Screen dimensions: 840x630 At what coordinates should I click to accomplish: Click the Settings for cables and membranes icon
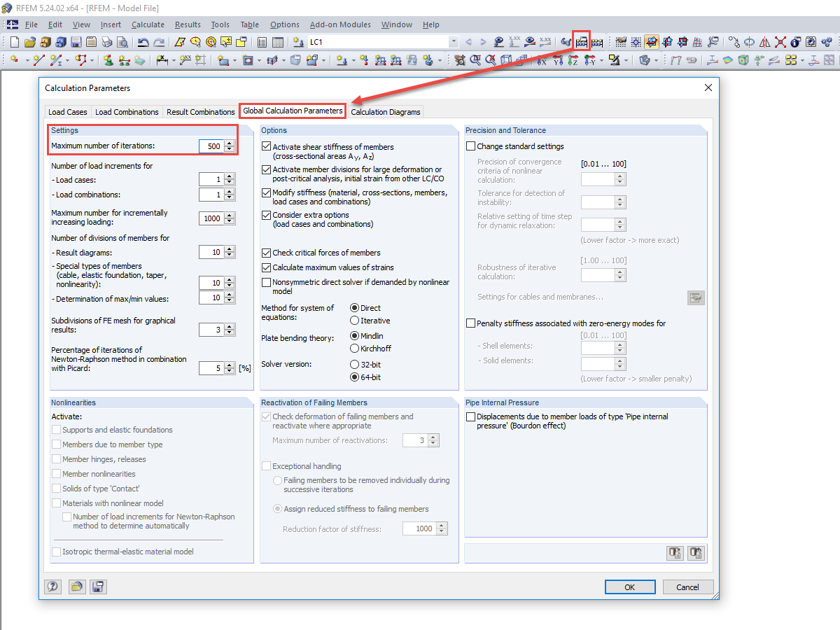[696, 297]
